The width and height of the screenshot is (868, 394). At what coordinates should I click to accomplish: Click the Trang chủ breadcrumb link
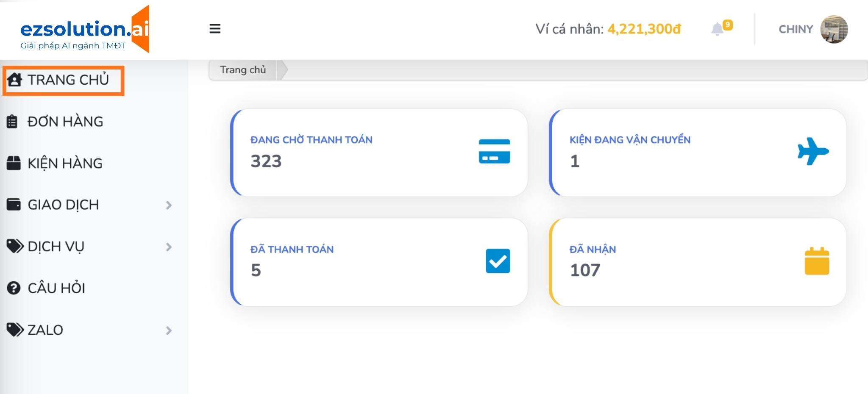[x=243, y=70]
